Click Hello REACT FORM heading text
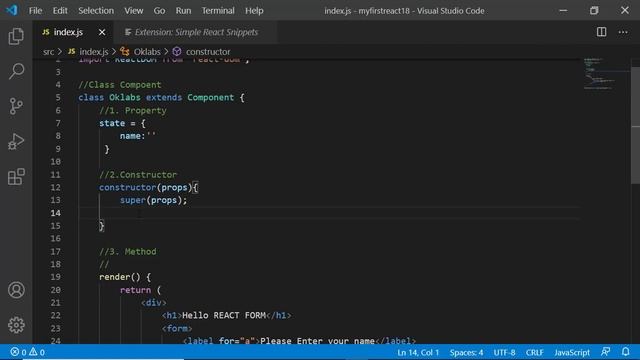Image resolution: width=640 pixels, height=360 pixels. [x=224, y=316]
